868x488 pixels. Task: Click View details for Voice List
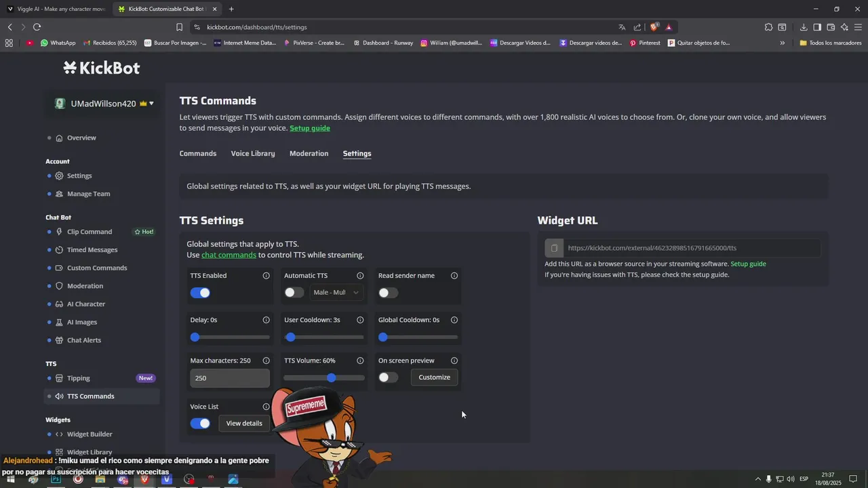click(x=244, y=423)
